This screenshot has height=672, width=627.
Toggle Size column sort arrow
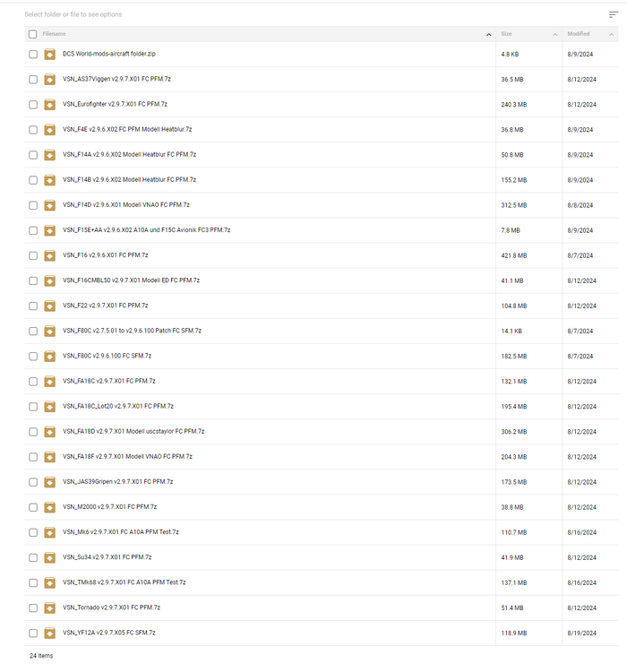coord(555,34)
